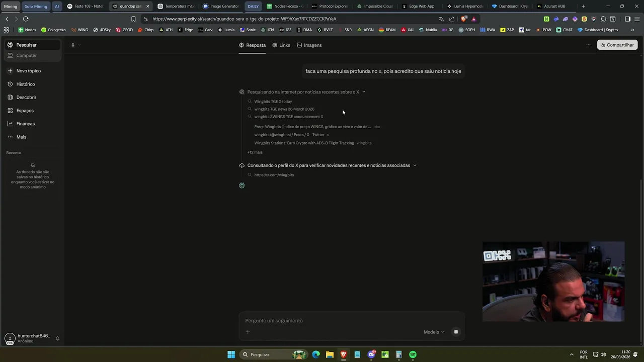Toggle the browser sidebar panel

[x=627, y=19]
